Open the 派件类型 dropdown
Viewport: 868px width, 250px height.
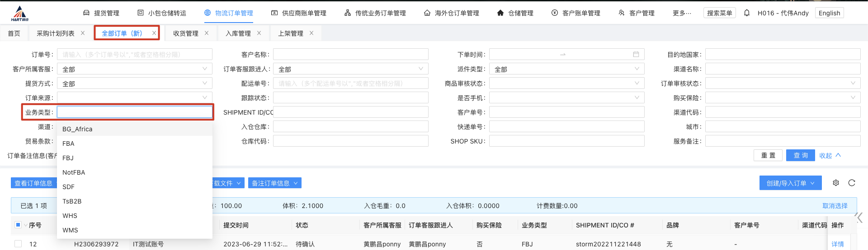(566, 69)
